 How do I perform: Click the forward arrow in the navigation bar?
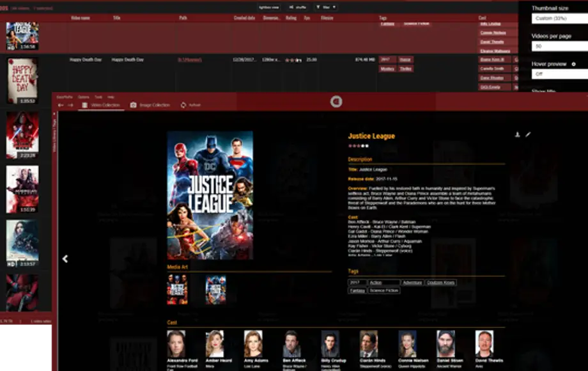coord(70,105)
